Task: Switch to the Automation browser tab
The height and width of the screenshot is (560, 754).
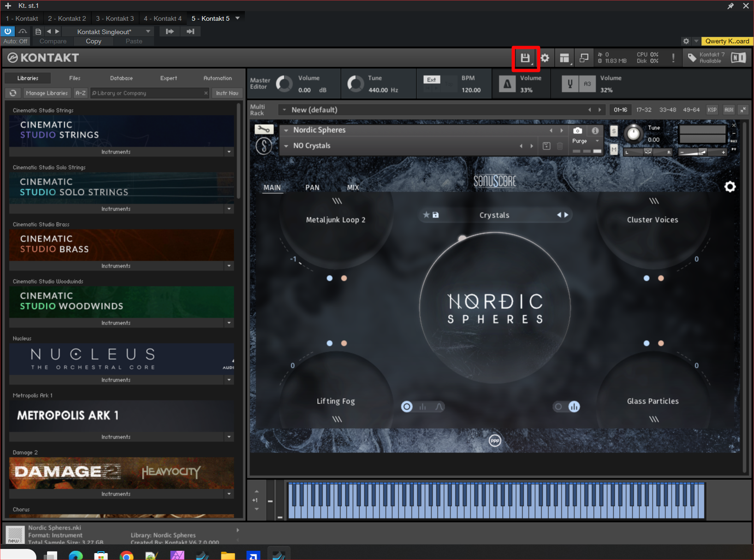Action: pos(218,78)
